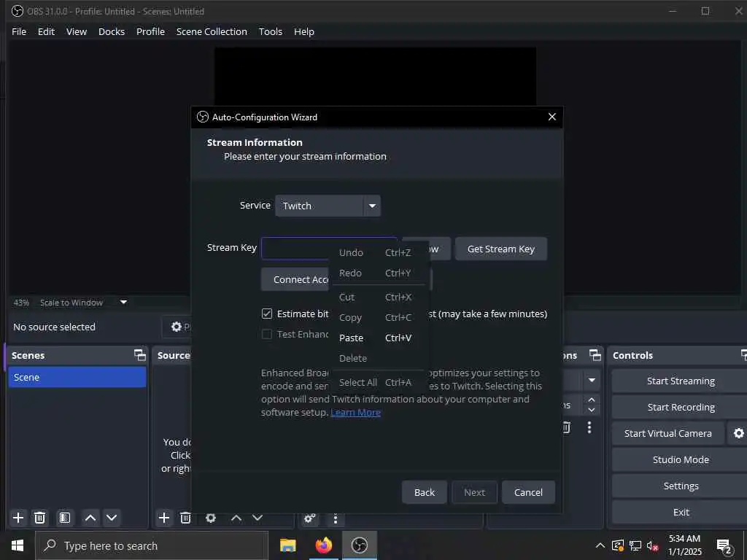The height and width of the screenshot is (560, 747).
Task: Open scene transitions three-dot menu
Action: click(x=589, y=427)
